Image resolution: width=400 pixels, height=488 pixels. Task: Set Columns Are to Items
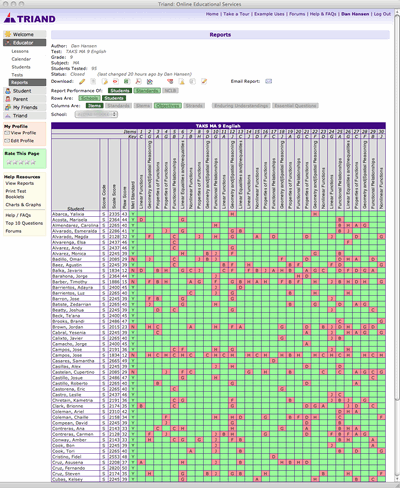(95, 106)
